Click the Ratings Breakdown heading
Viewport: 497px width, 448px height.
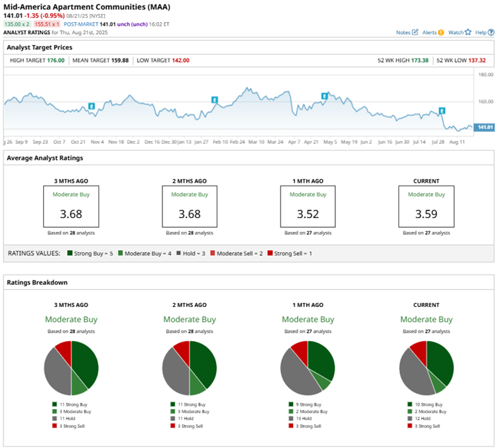pos(37,283)
